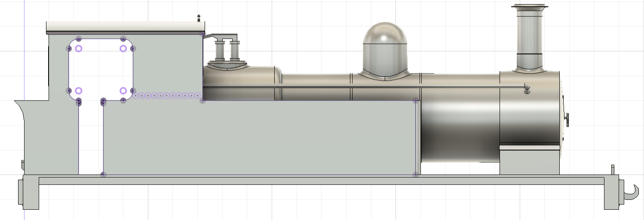Image resolution: width=644 pixels, height=220 pixels.
Task: Click the sketch point at tank bottom-right corner
Action: click(415, 174)
